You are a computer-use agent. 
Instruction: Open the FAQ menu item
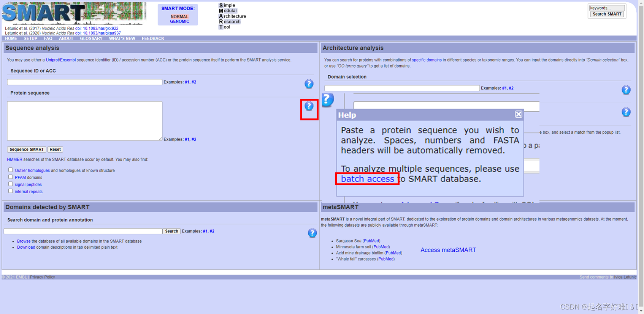48,38
